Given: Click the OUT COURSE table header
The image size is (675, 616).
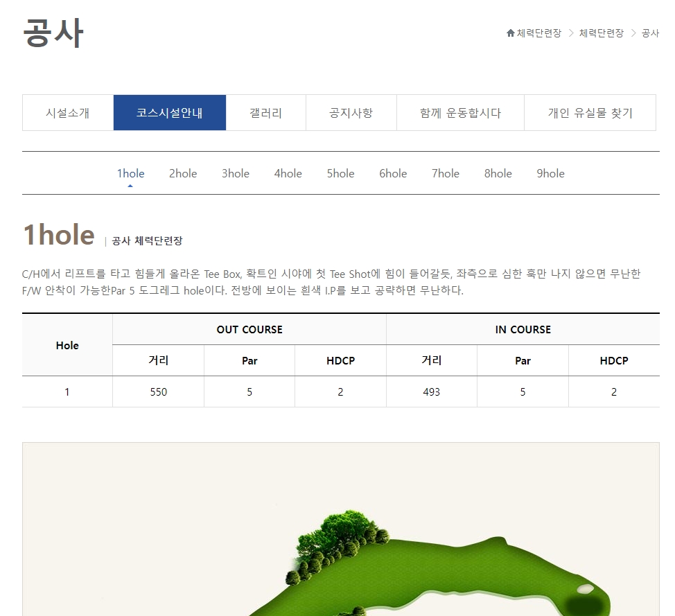Looking at the screenshot, I should [x=249, y=329].
